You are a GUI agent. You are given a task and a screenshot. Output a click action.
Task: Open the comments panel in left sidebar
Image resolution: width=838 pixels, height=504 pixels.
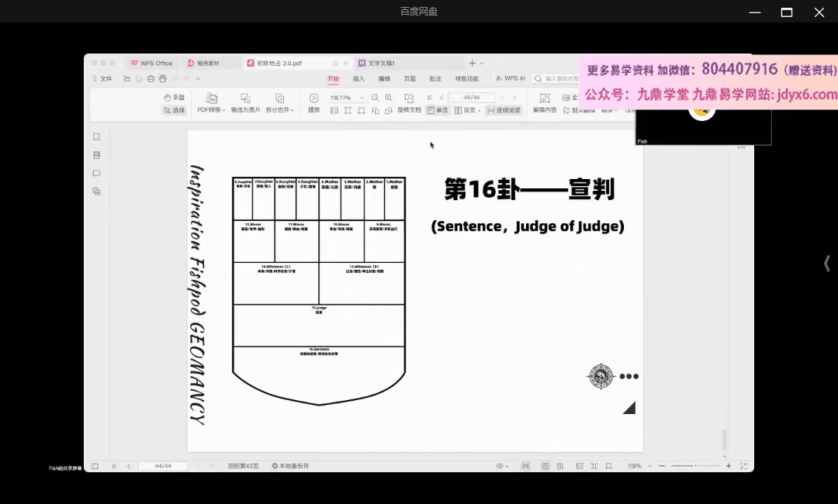(96, 173)
